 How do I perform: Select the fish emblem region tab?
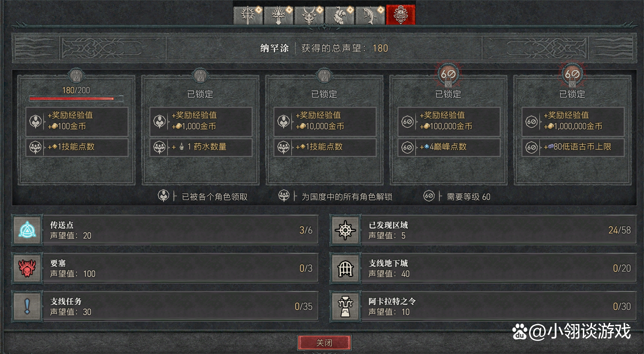click(370, 15)
